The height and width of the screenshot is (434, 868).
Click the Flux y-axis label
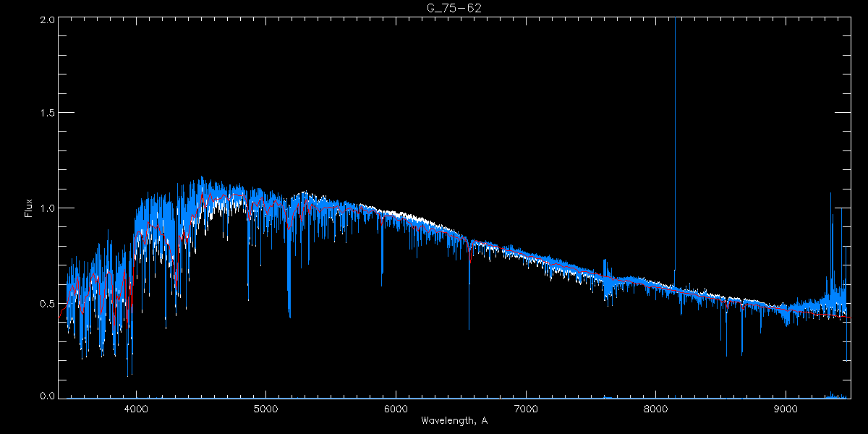(x=29, y=208)
